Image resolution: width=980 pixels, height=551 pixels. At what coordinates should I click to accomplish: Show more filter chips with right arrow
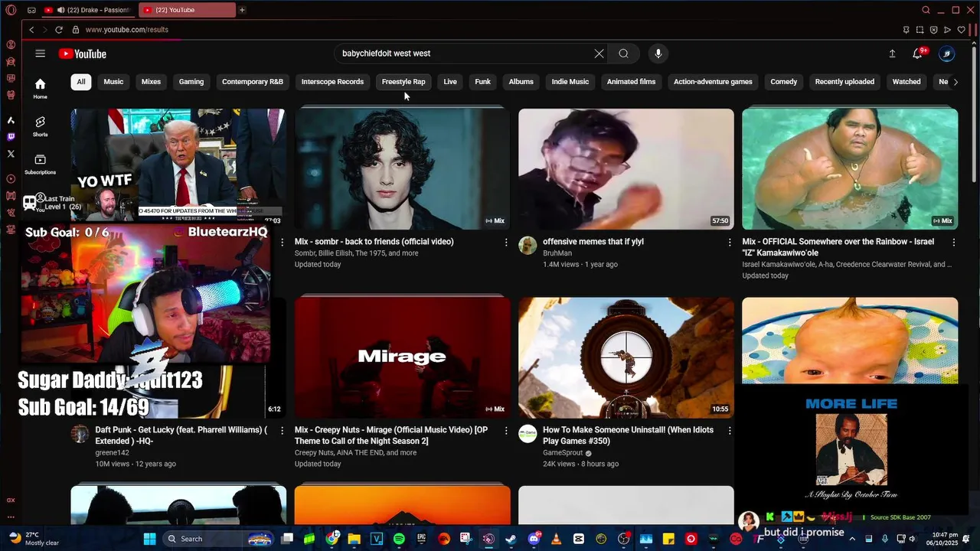pyautogui.click(x=955, y=82)
